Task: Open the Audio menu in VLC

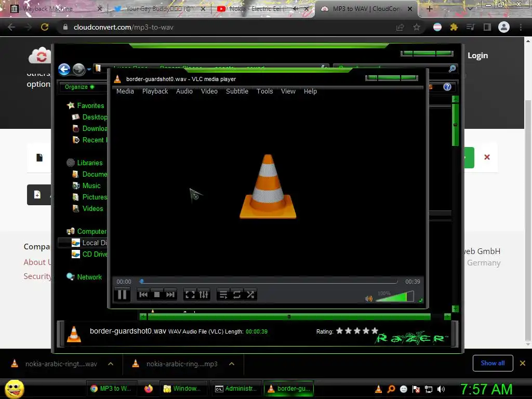Action: tap(184, 91)
